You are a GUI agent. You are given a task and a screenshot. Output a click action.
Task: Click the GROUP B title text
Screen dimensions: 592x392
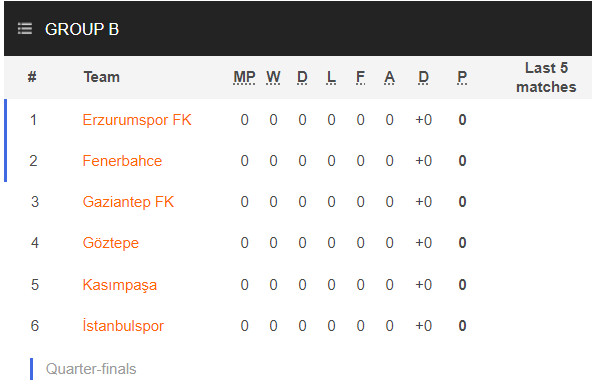[x=82, y=29]
